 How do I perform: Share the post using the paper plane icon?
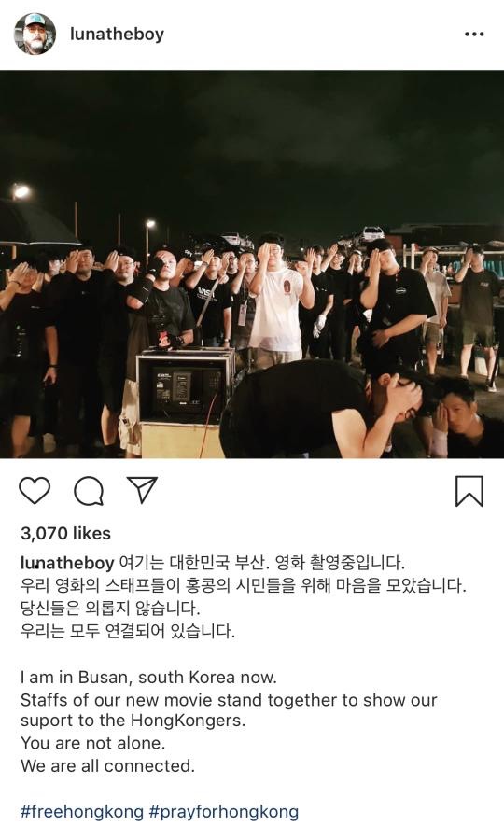coord(142,490)
